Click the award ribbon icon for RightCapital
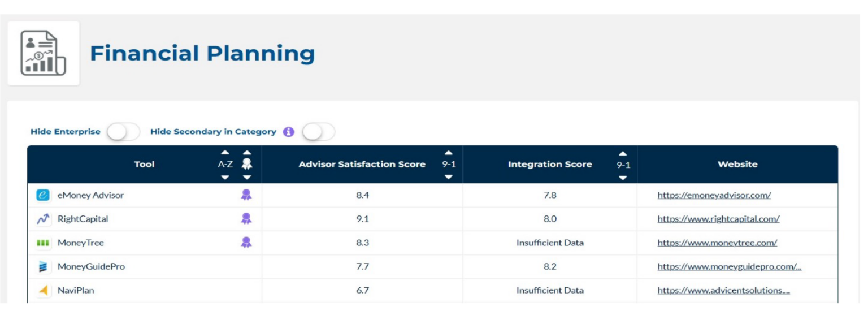This screenshot has width=868, height=315. (x=246, y=219)
